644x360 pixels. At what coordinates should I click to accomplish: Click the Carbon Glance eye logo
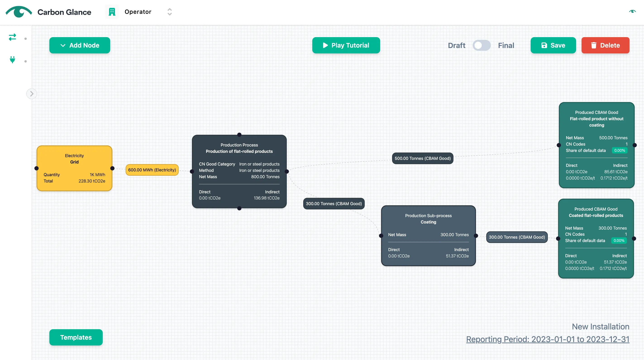[19, 12]
